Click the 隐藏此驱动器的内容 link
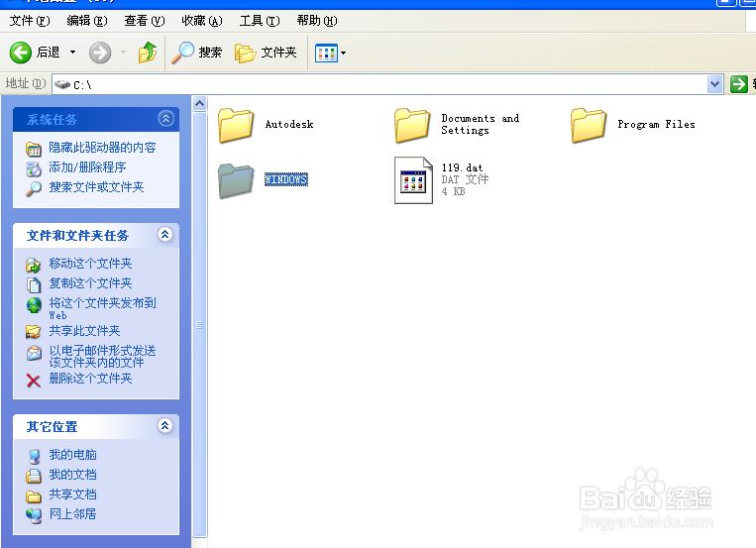The width and height of the screenshot is (756, 548). pos(102,148)
